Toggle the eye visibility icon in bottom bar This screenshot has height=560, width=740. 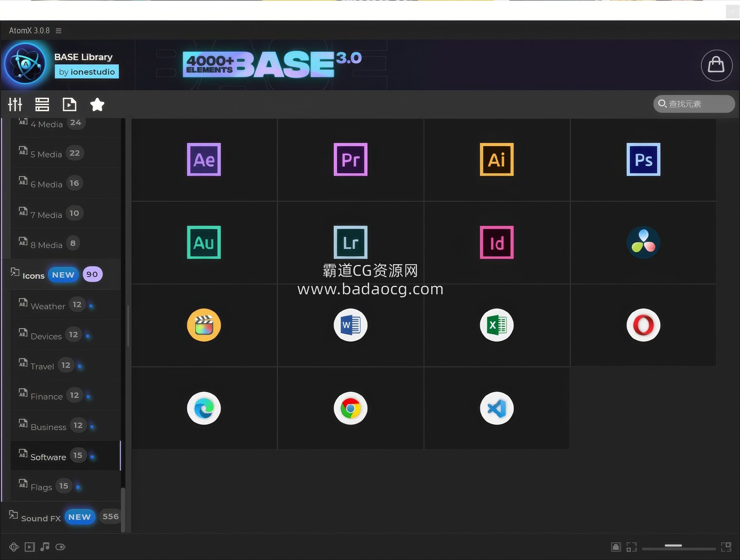61,547
